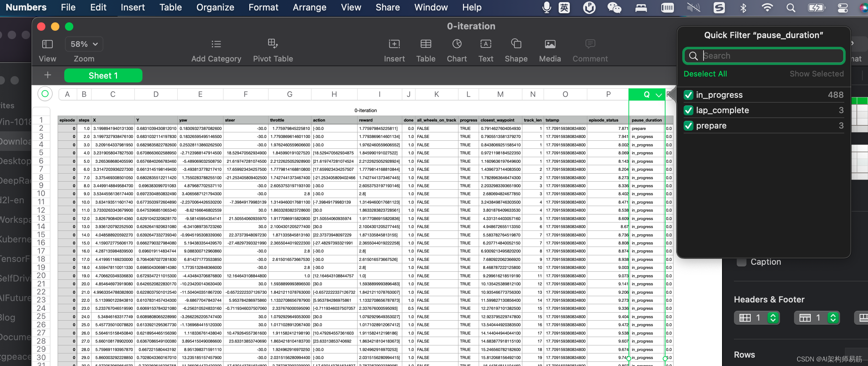Open column Q header dropdown arrow
The height and width of the screenshot is (366, 868).
(659, 95)
